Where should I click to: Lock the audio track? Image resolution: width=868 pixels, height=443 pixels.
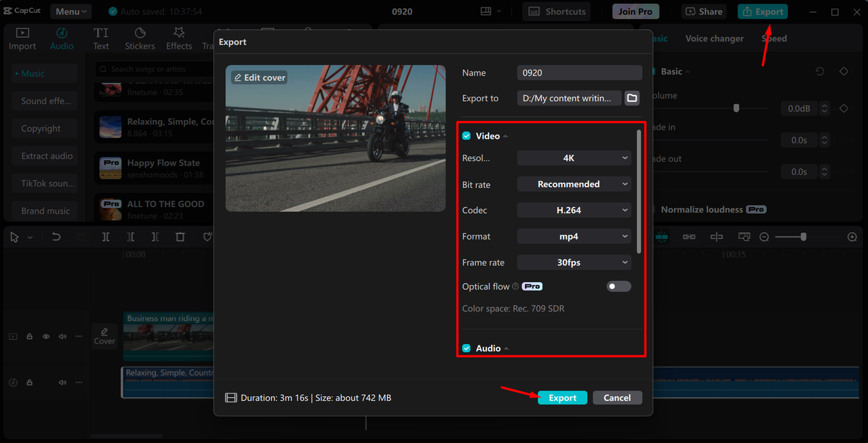click(x=30, y=383)
